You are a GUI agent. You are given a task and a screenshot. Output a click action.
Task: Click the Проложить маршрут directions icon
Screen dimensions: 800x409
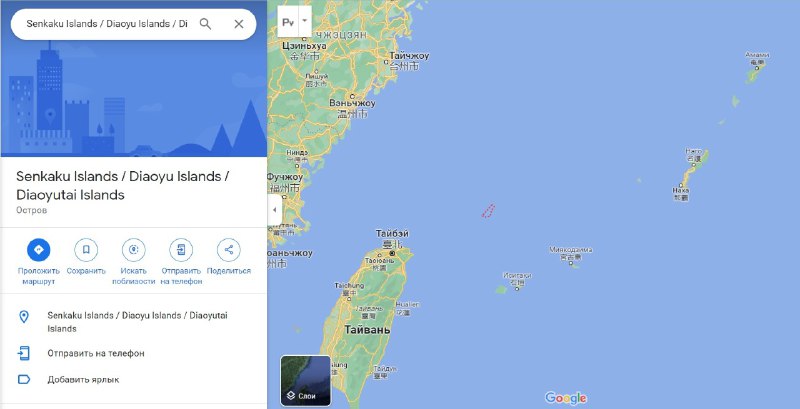(39, 250)
